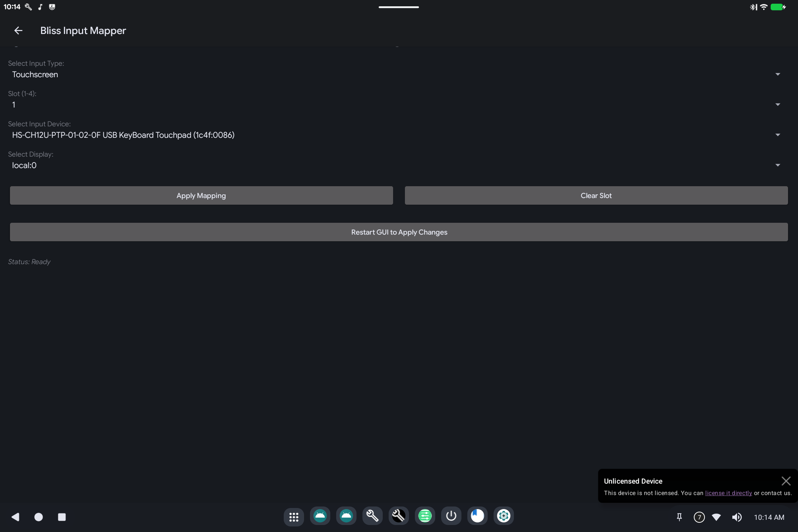The image size is (798, 532).
Task: Open the Android icon beside the app drawer
Action: (320, 516)
